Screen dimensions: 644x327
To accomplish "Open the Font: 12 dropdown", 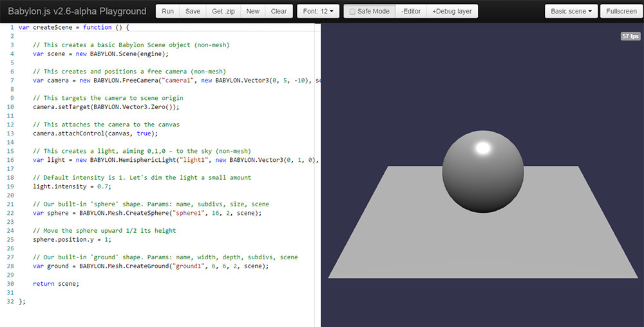I will [x=318, y=11].
